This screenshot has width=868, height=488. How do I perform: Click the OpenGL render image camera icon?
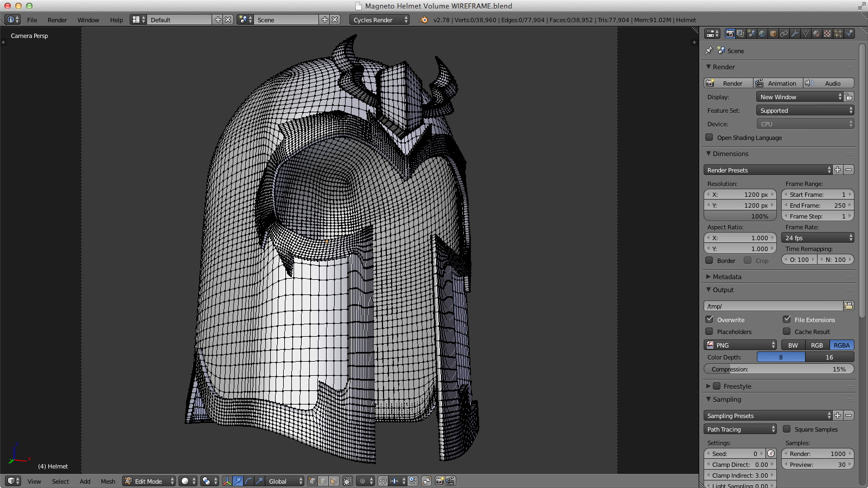(x=439, y=481)
